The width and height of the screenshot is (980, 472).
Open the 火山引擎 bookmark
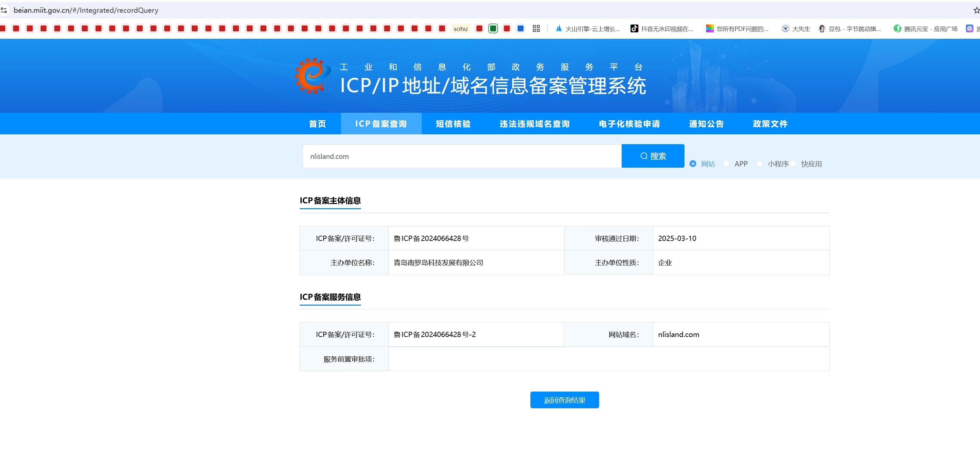coord(588,29)
